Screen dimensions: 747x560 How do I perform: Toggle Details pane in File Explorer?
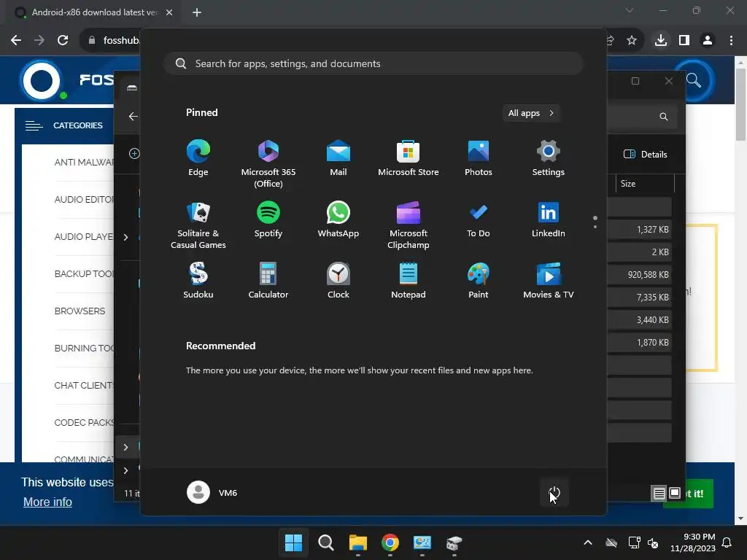646,154
